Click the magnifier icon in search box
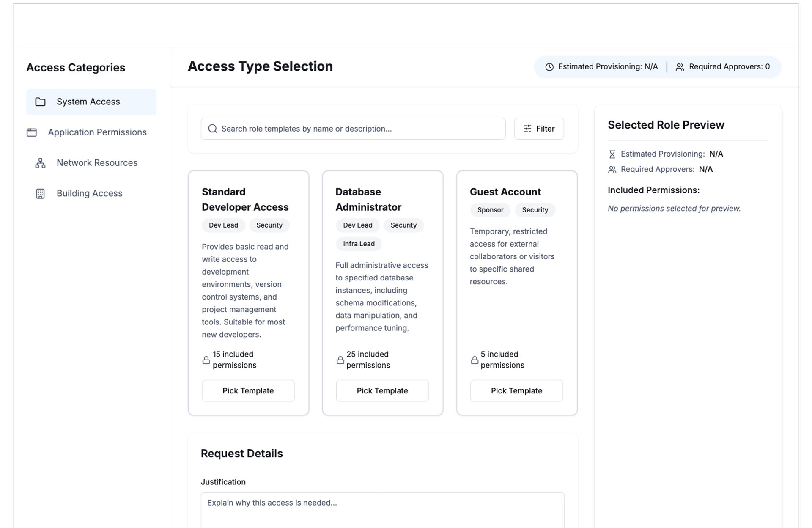812x528 pixels. [213, 129]
